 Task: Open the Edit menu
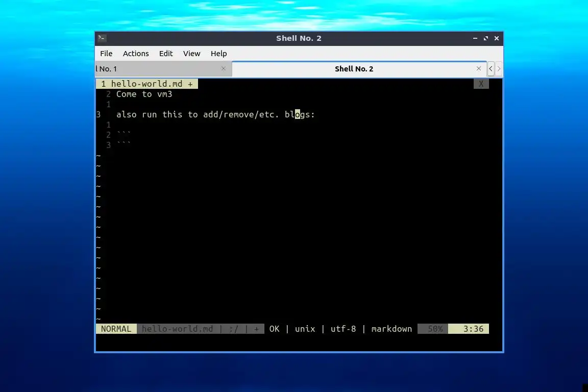coord(166,53)
